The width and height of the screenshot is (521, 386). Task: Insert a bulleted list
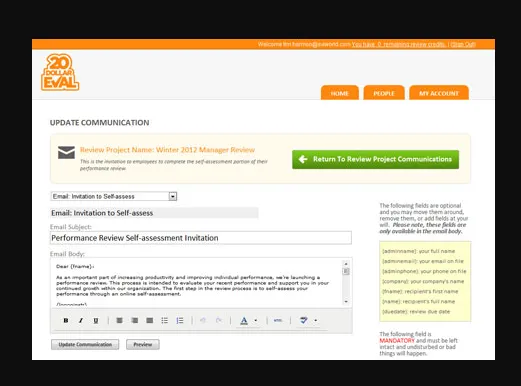(165, 320)
